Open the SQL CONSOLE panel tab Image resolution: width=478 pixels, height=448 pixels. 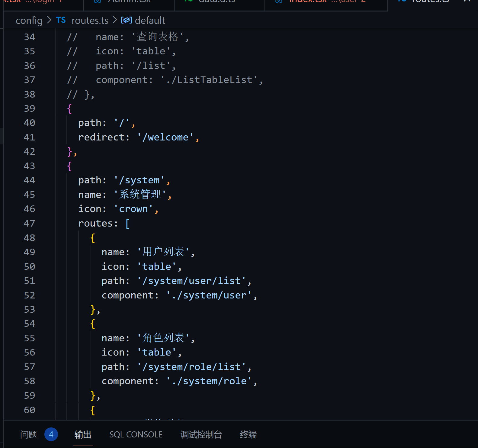pos(136,434)
